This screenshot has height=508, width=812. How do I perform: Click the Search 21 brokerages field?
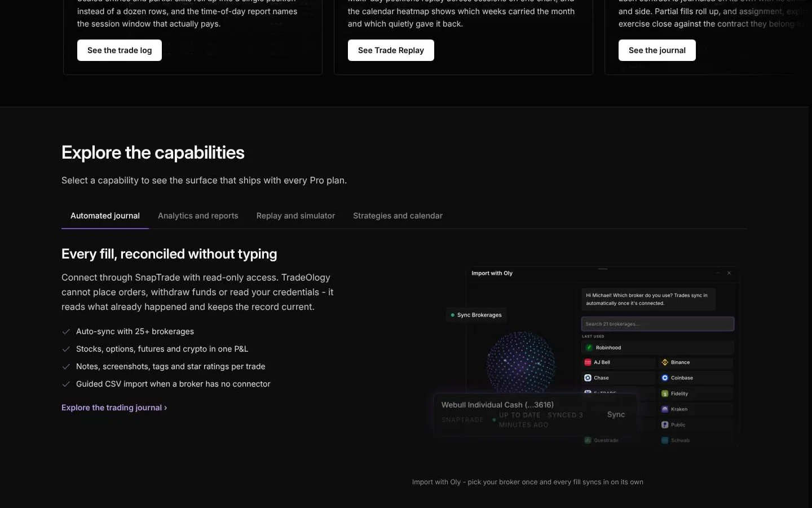point(657,324)
